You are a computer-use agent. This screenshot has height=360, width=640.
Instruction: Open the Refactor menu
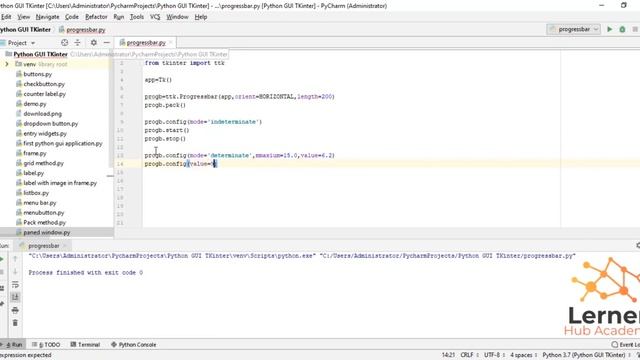(96, 17)
